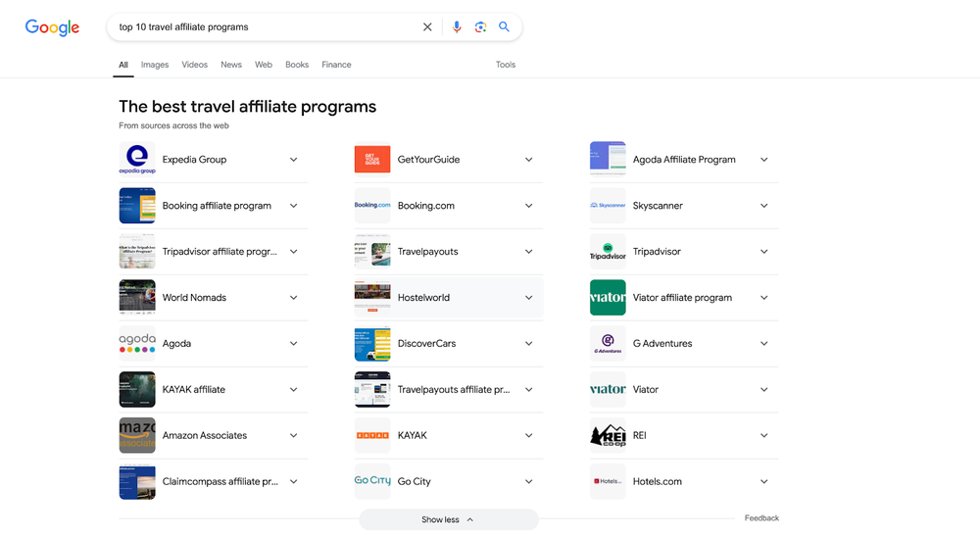This screenshot has height=537, width=980.
Task: Expand the Skyscanner chevron
Action: (x=763, y=206)
